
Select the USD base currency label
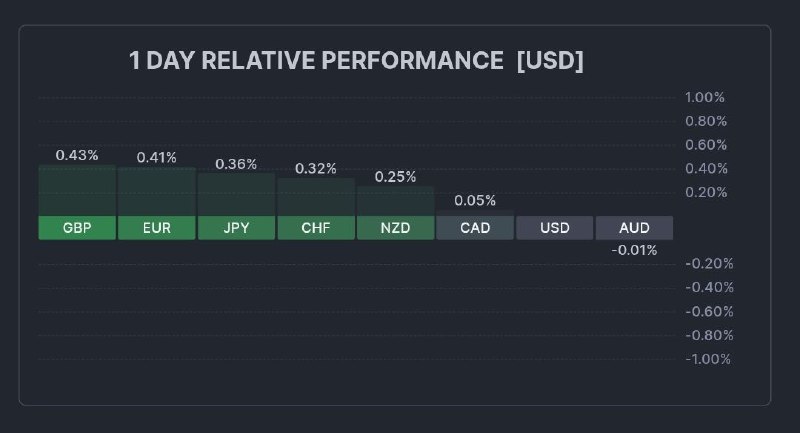pyautogui.click(x=555, y=228)
